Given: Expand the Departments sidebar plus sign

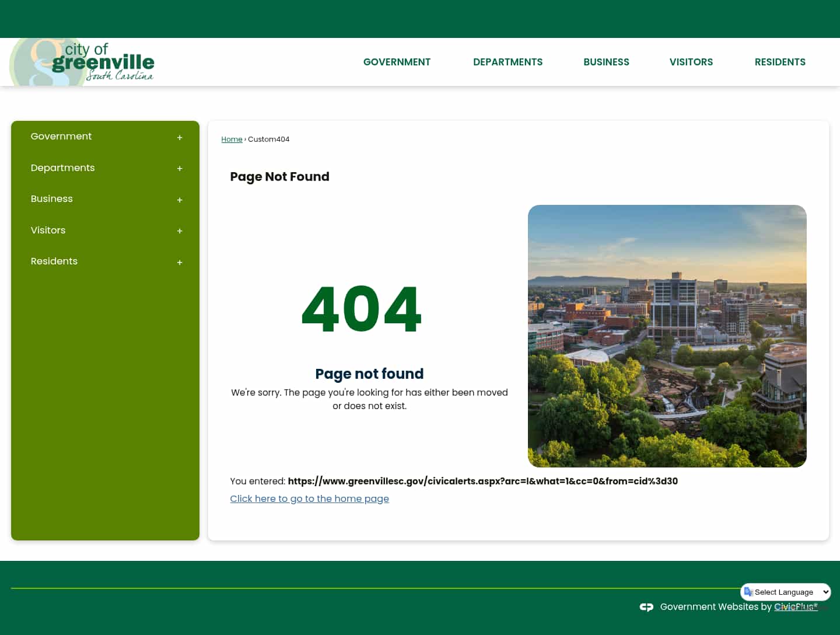Looking at the screenshot, I should pyautogui.click(x=180, y=169).
